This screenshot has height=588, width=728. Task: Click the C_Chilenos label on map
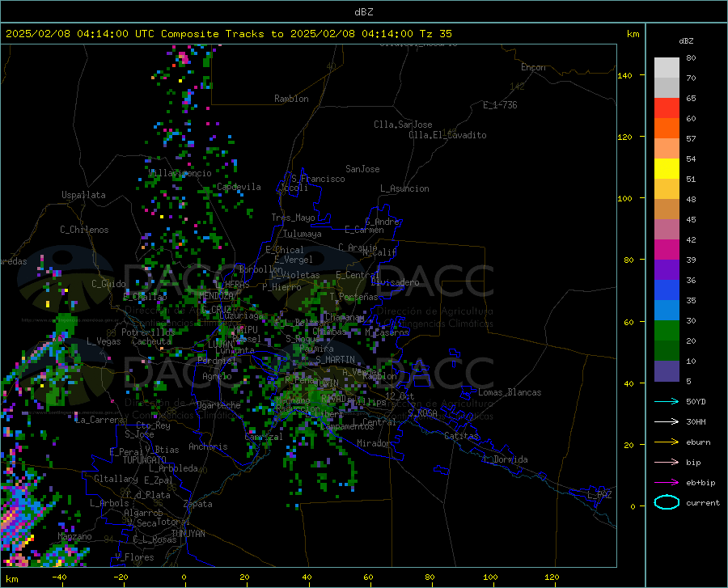84,230
